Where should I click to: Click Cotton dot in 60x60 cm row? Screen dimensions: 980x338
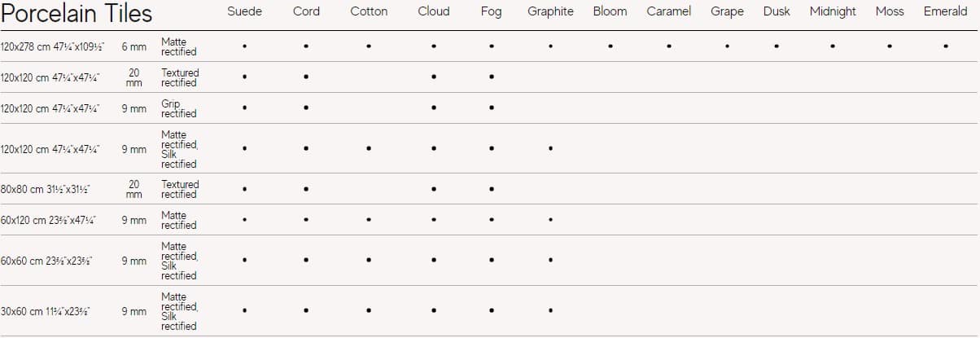369,260
